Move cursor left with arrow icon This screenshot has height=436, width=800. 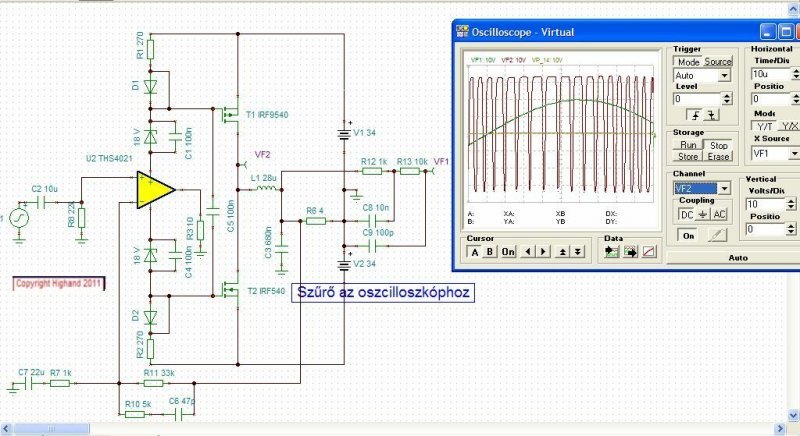pos(528,251)
